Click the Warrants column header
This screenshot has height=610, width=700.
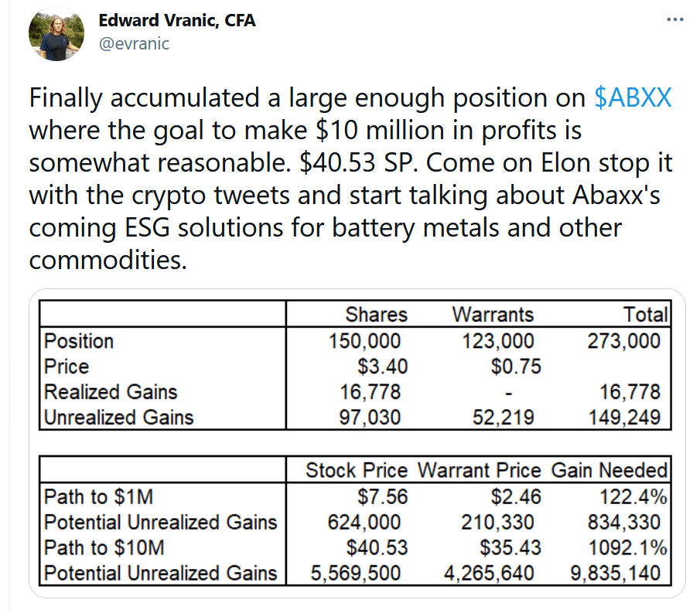[x=493, y=314]
